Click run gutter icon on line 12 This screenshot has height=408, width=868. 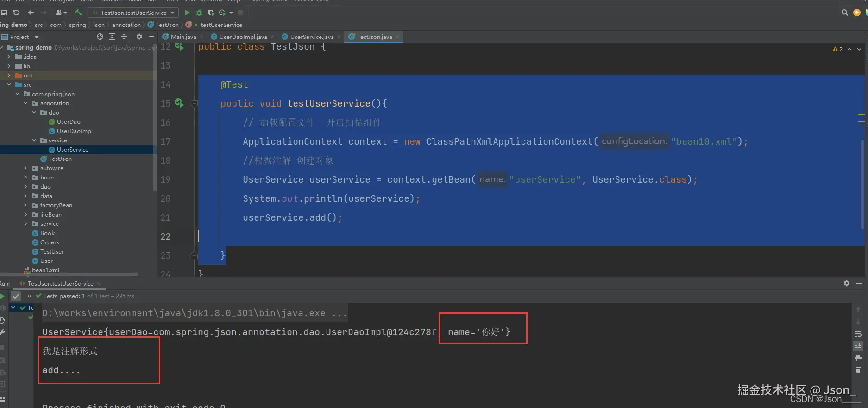(179, 47)
